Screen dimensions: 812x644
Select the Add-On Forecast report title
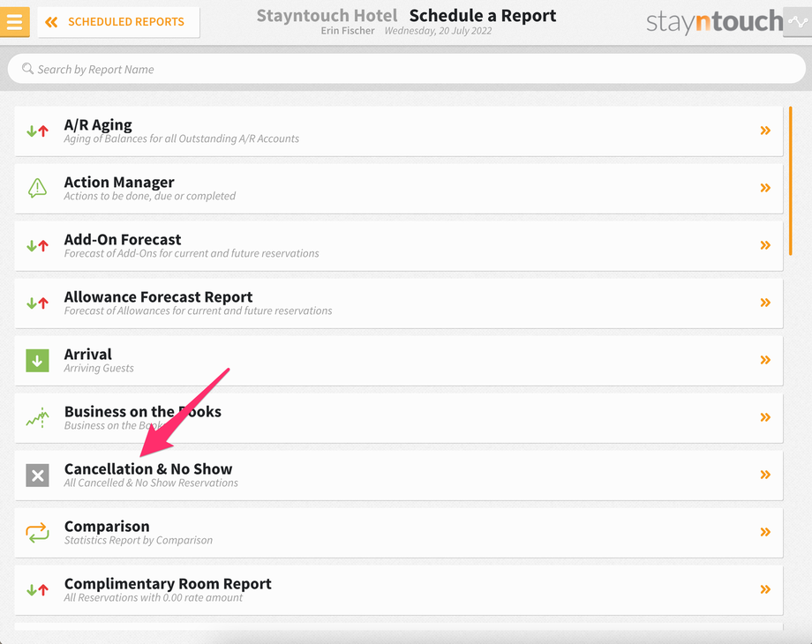123,240
